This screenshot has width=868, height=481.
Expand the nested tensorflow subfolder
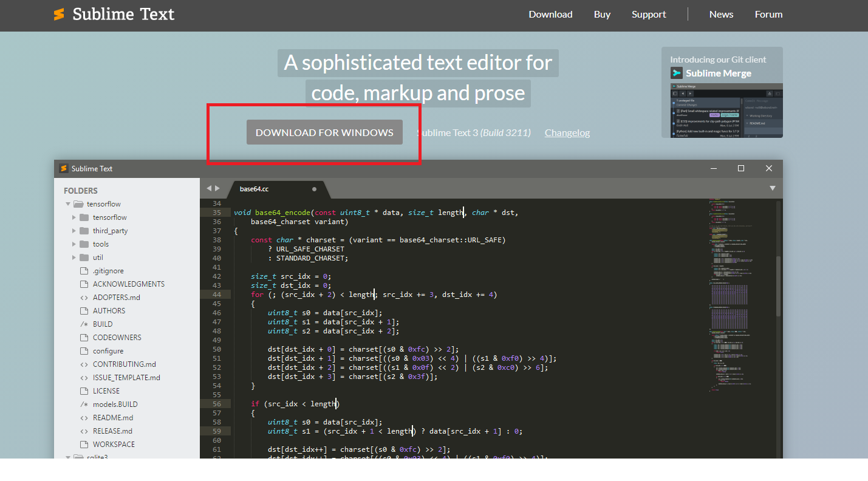(74, 217)
